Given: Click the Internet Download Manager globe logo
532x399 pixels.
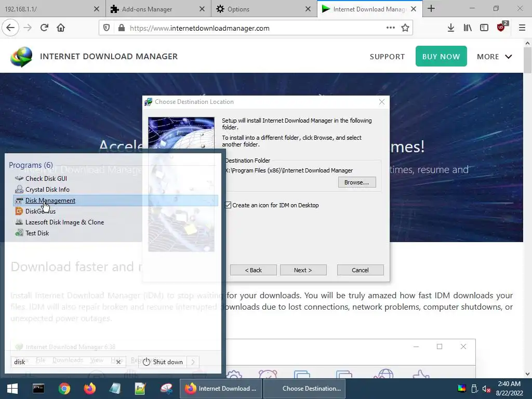Looking at the screenshot, I should (21, 57).
